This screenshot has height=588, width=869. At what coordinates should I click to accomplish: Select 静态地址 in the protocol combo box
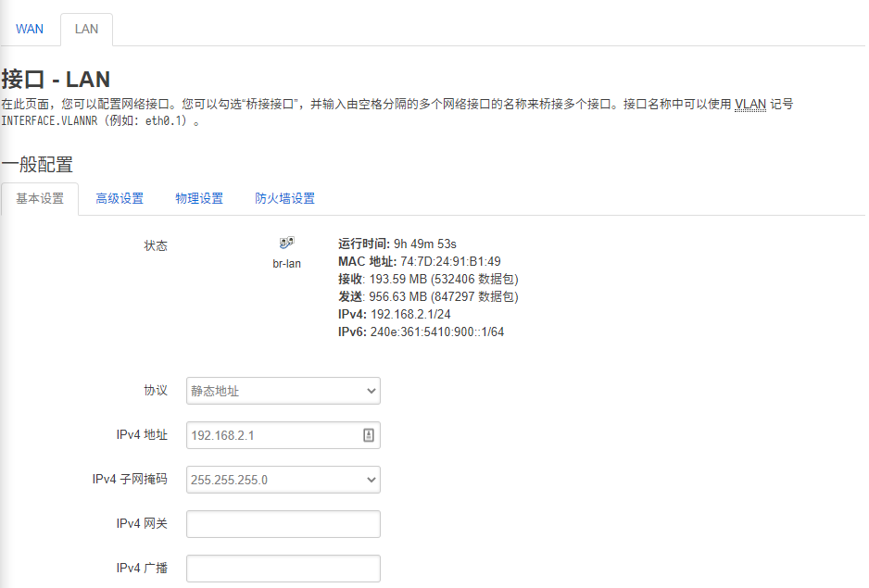click(x=283, y=391)
